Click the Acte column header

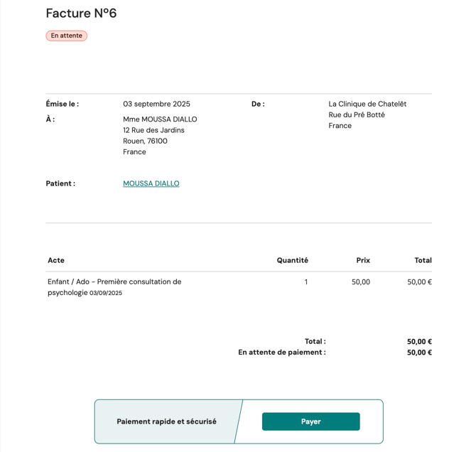tap(56, 260)
